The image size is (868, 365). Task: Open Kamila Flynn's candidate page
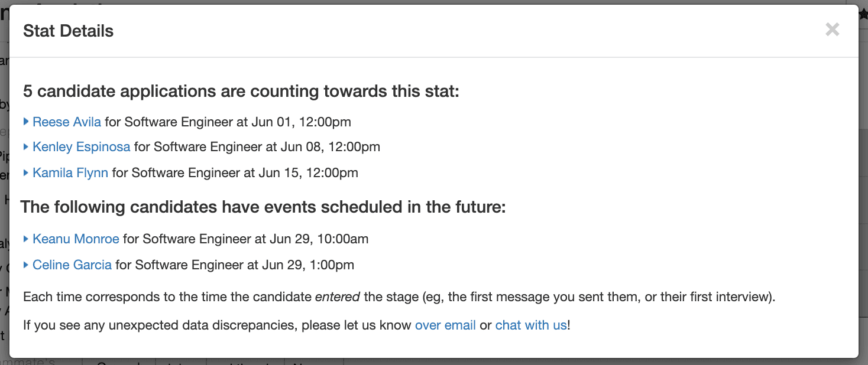click(70, 172)
